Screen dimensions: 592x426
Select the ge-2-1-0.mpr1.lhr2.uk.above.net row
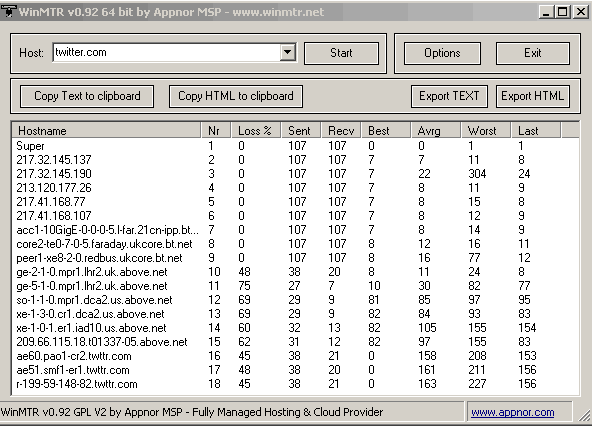pyautogui.click(x=295, y=272)
